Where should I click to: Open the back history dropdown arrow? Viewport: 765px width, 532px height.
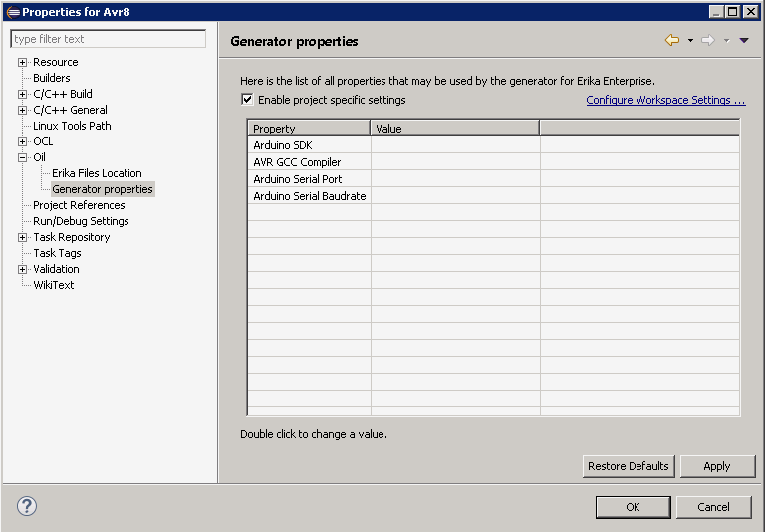tap(690, 41)
